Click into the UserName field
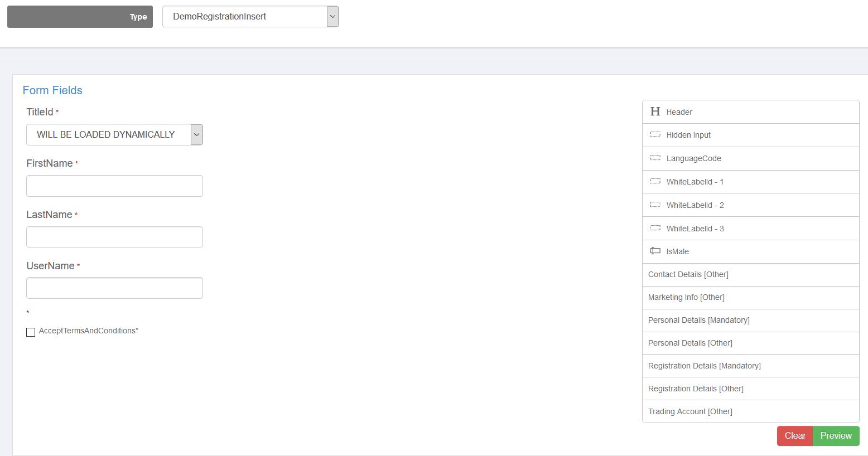 click(114, 288)
